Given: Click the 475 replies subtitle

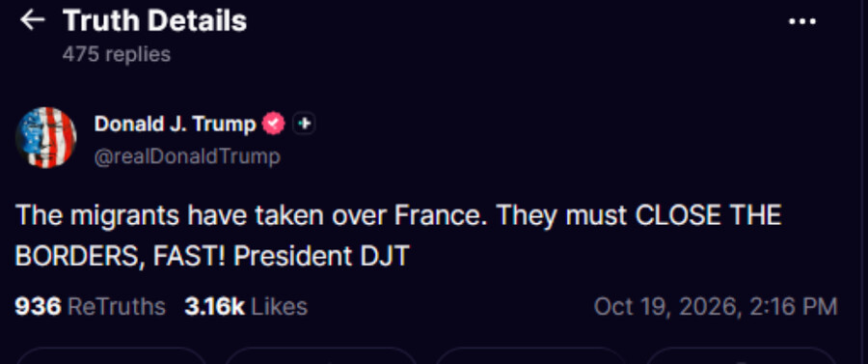Looking at the screenshot, I should click(x=117, y=54).
